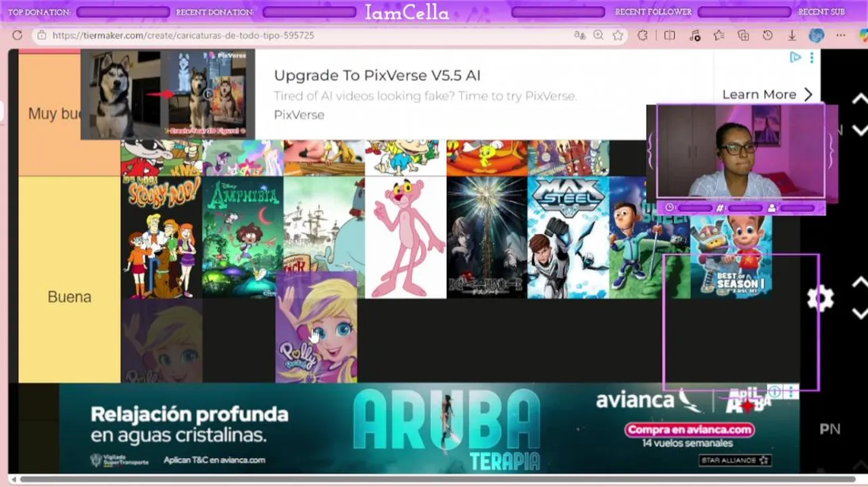Select the Scooby-Doo thumbnail
868x487 pixels.
tap(162, 237)
